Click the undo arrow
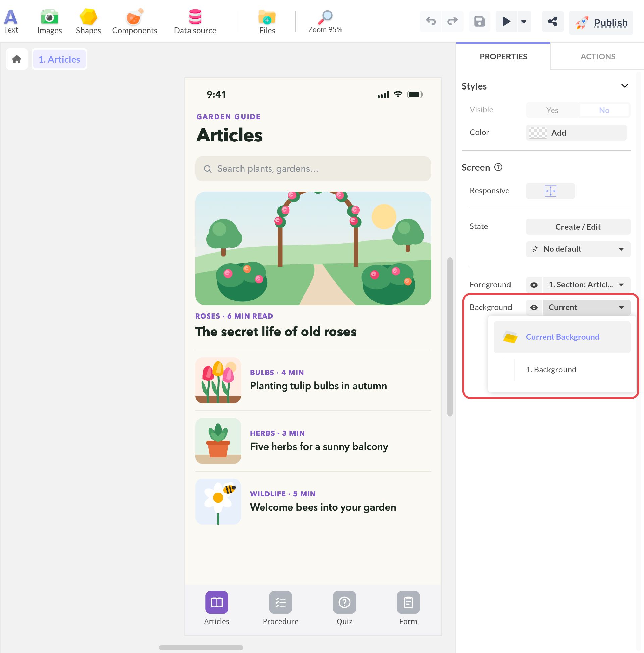 [431, 21]
